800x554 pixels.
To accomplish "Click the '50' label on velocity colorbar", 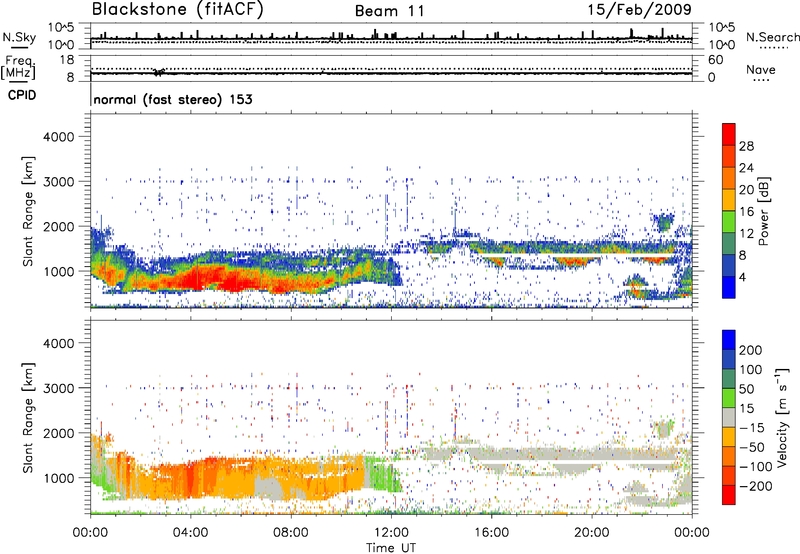I will coord(746,389).
